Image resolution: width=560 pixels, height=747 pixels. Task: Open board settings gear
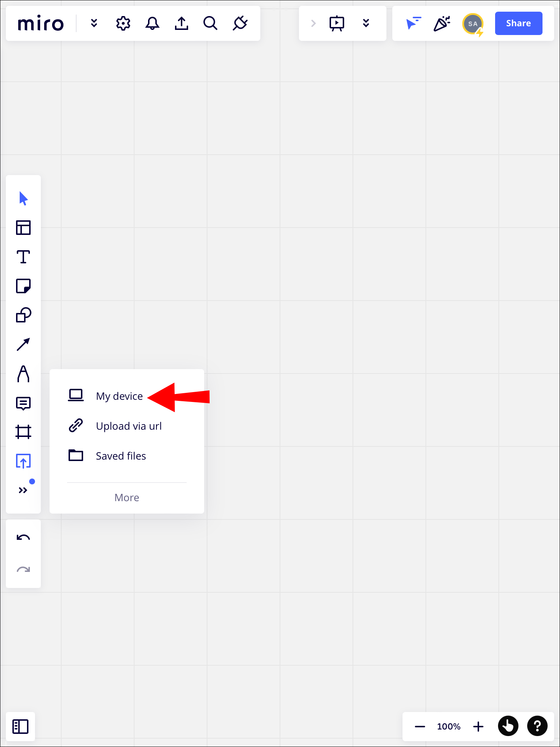[123, 23]
